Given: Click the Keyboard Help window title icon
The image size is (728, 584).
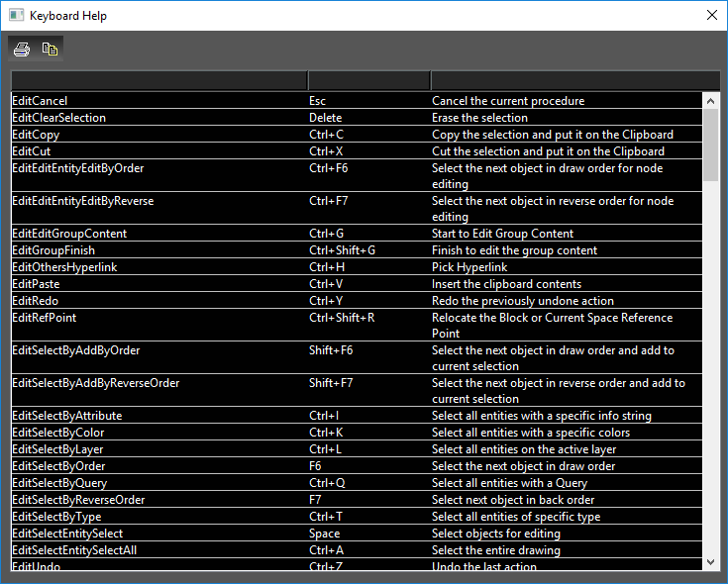Looking at the screenshot, I should click(16, 15).
